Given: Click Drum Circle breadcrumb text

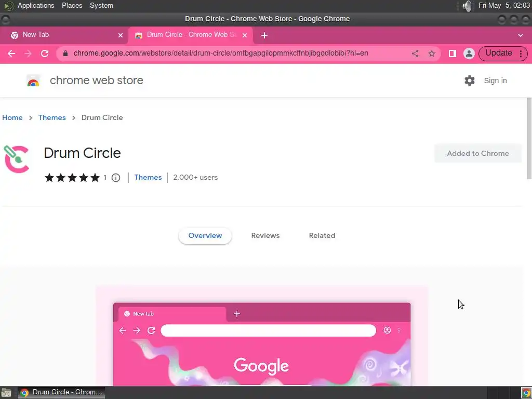Looking at the screenshot, I should [x=102, y=118].
